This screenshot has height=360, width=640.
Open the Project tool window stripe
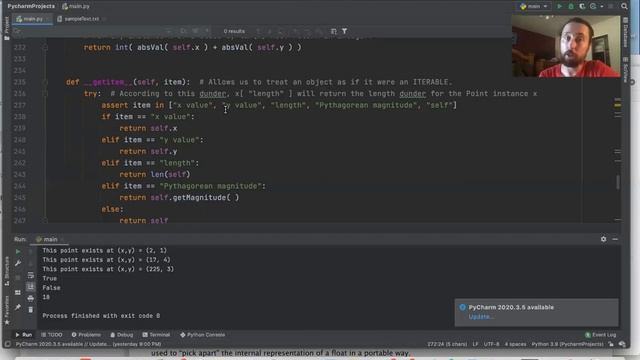6,28
